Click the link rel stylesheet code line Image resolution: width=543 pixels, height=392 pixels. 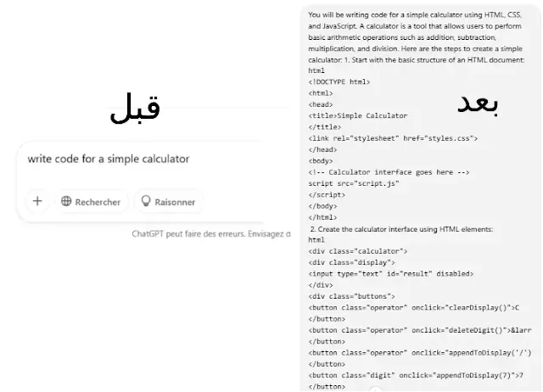click(393, 138)
